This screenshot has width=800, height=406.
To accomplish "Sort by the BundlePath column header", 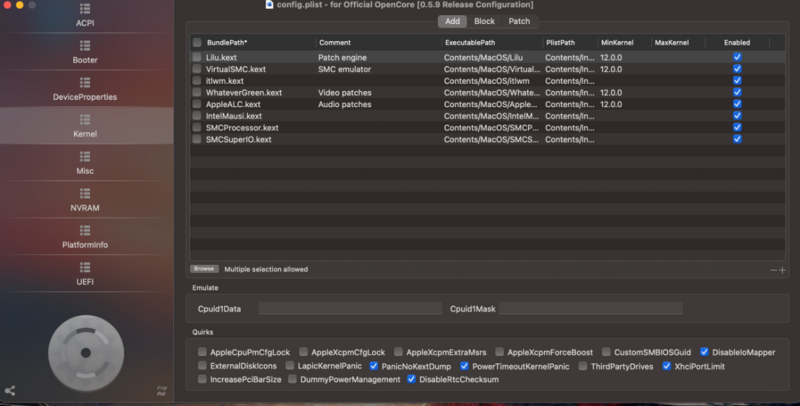I will pos(227,42).
